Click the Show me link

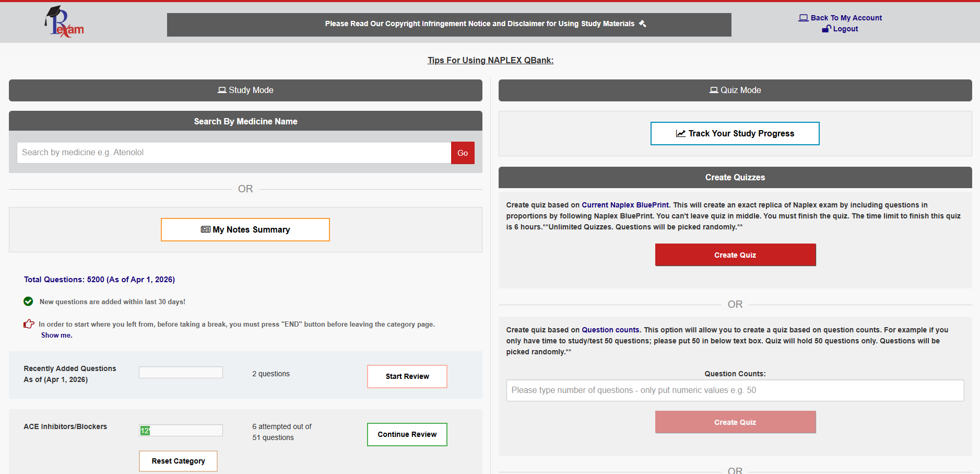(x=56, y=335)
